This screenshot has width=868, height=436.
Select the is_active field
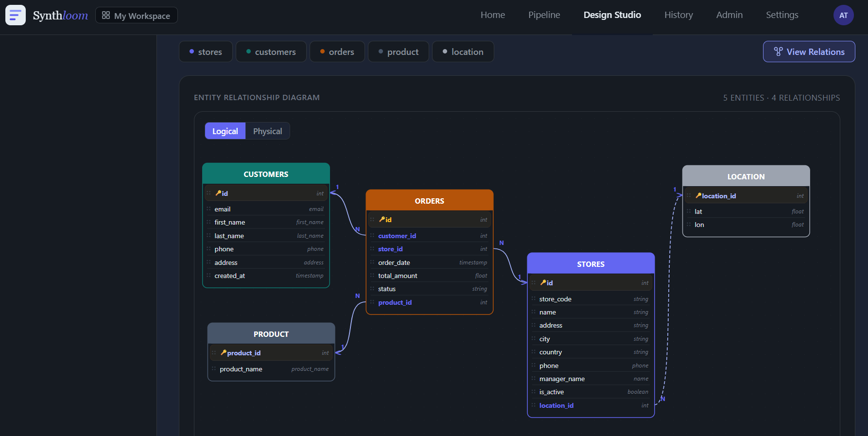point(591,392)
